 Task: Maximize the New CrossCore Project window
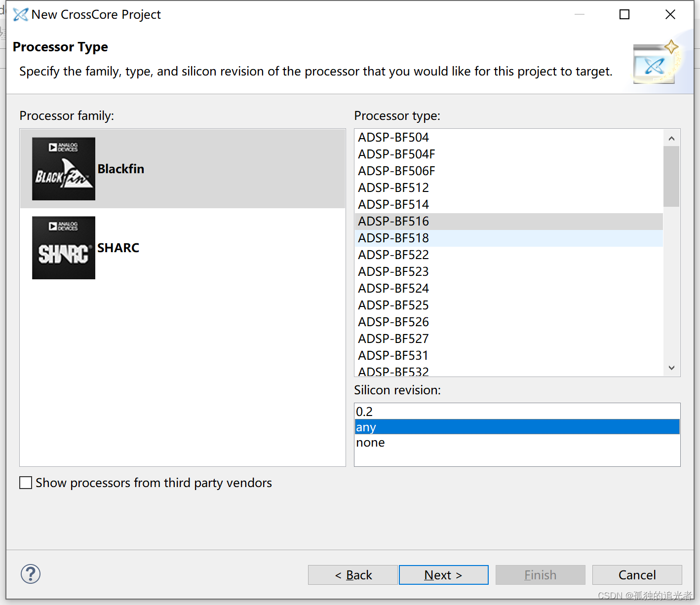[x=624, y=15]
